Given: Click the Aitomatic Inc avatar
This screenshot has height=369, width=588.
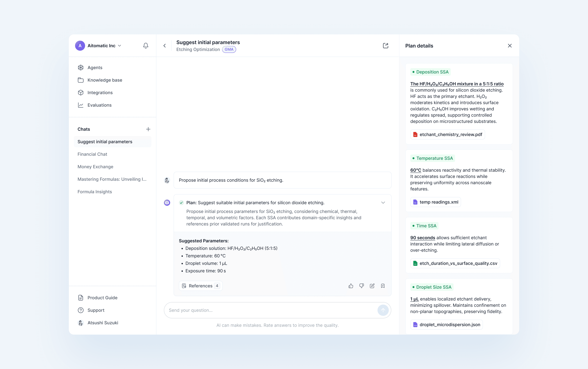Looking at the screenshot, I should pos(80,46).
